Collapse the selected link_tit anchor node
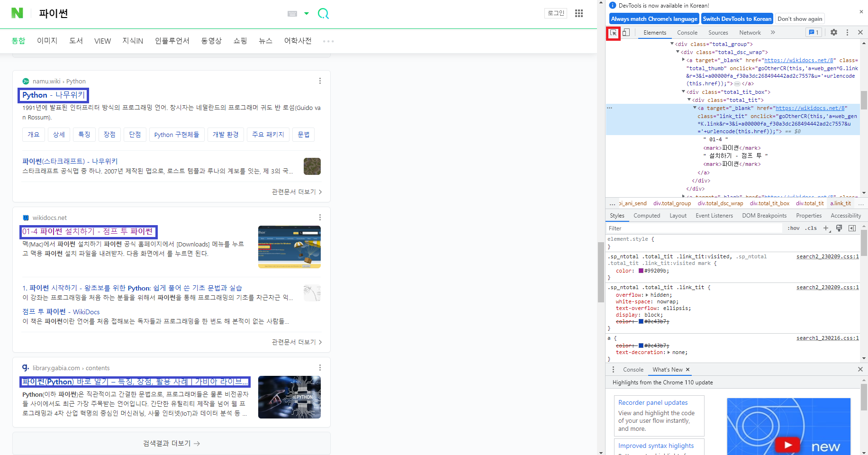The width and height of the screenshot is (868, 455). click(x=695, y=108)
